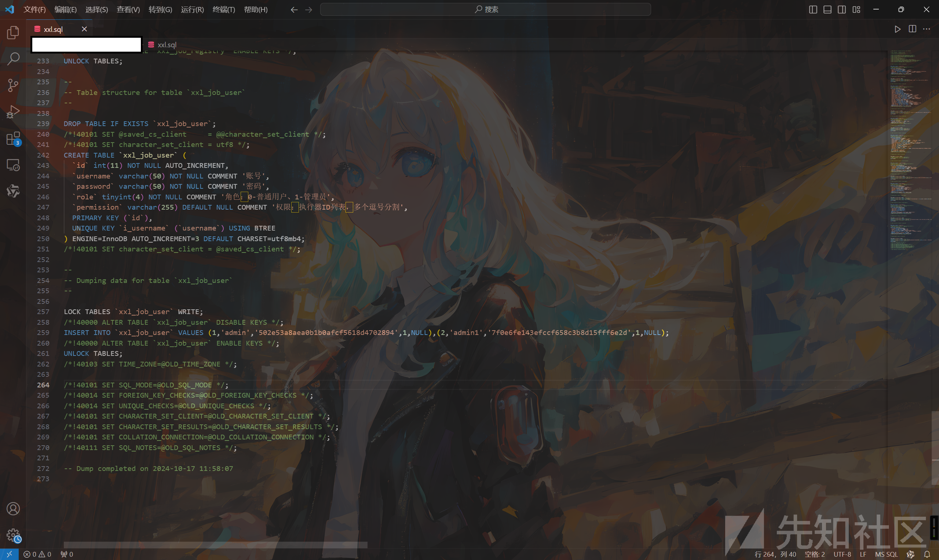Screen dimensions: 939x560
Task: Click the 搜索 command center box
Action: click(485, 10)
